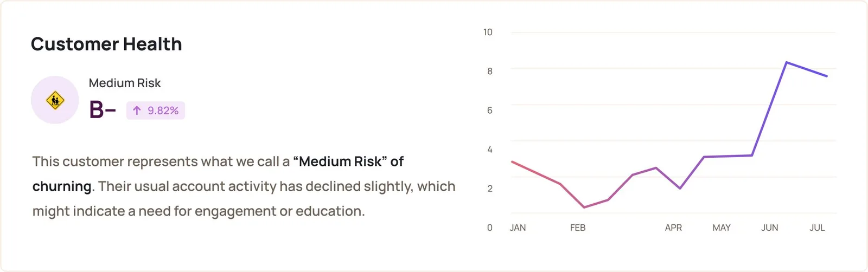
Task: Select the B- grade score
Action: pyautogui.click(x=103, y=110)
